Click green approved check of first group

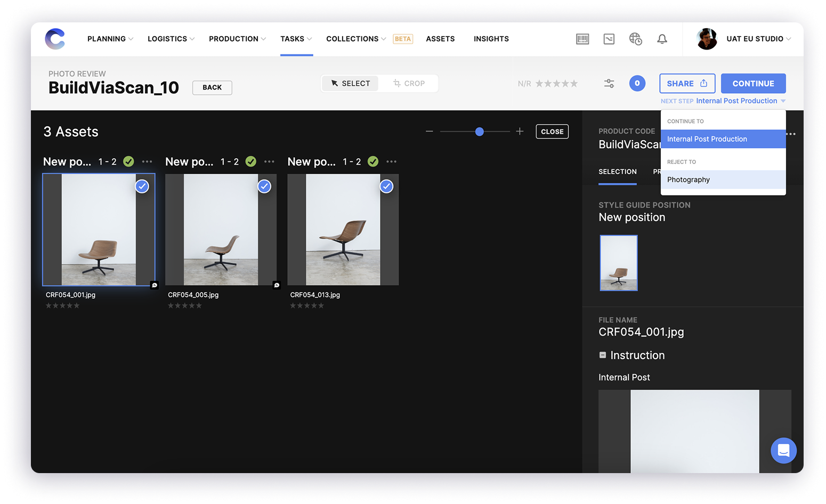[x=128, y=161]
